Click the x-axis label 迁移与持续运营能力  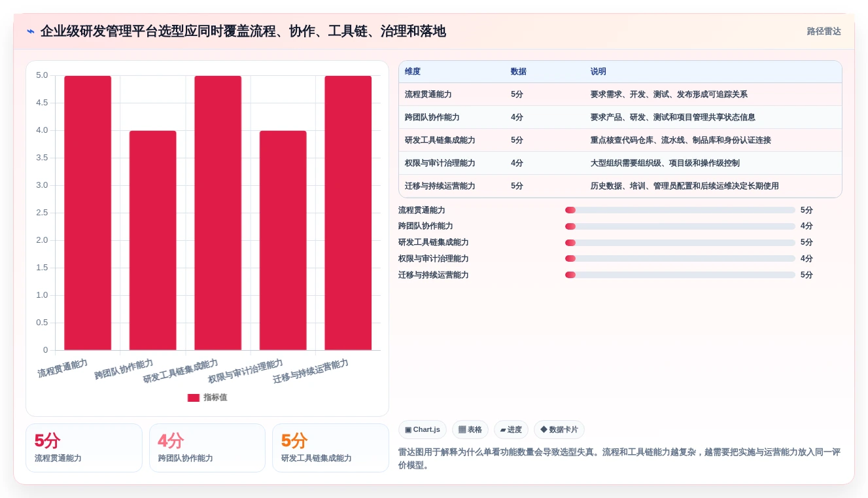click(311, 371)
